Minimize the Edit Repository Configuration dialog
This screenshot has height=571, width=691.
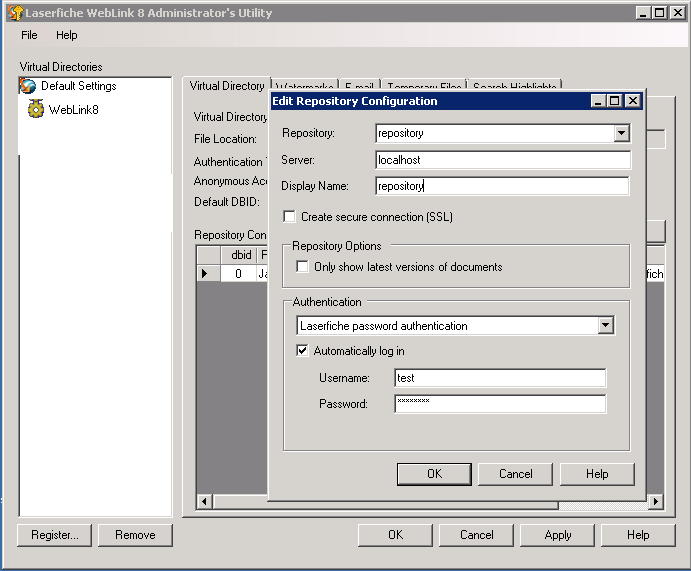(x=598, y=101)
